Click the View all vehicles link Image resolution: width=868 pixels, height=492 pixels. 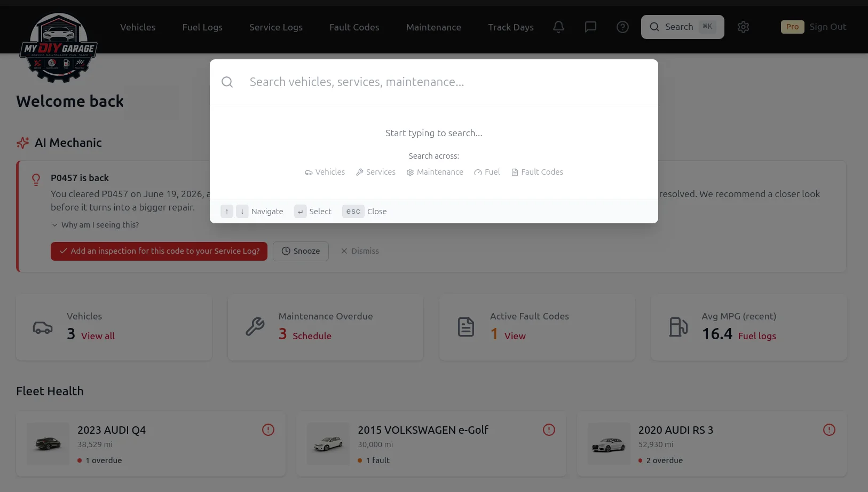coord(98,336)
